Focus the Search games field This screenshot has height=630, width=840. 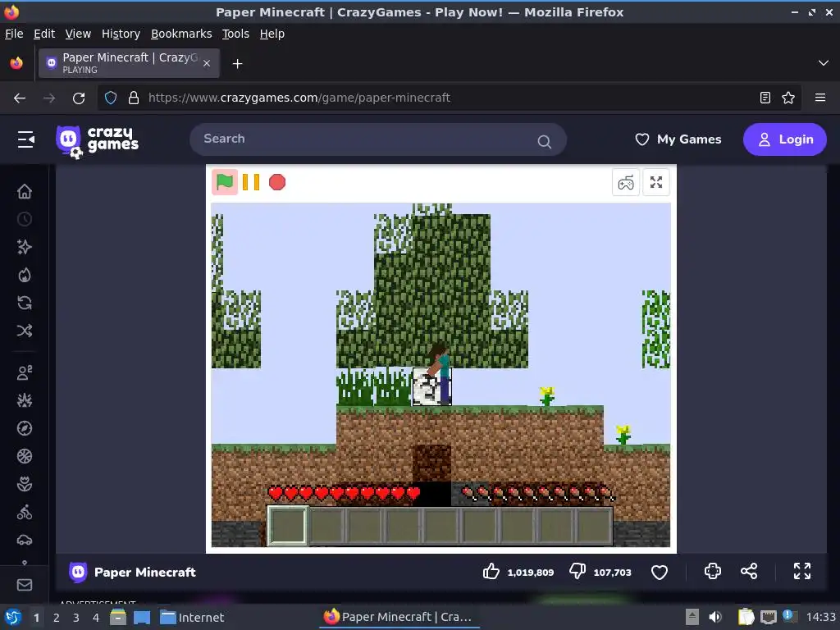pyautogui.click(x=377, y=139)
